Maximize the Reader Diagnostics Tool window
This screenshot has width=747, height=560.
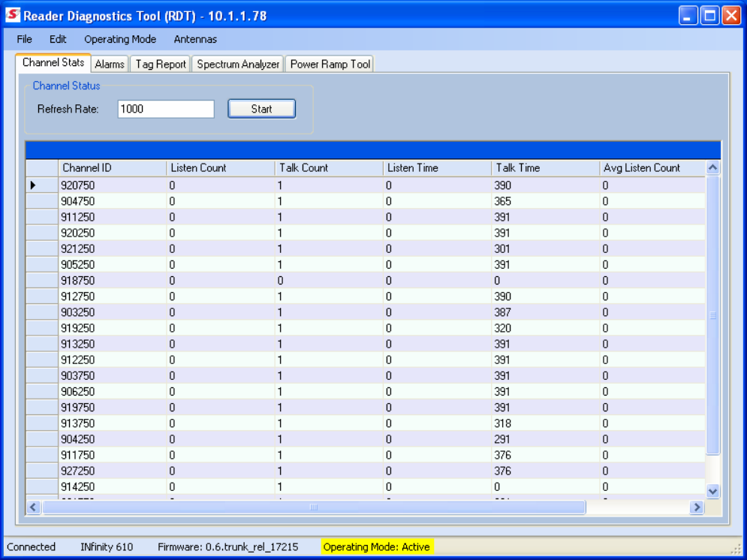pyautogui.click(x=710, y=15)
